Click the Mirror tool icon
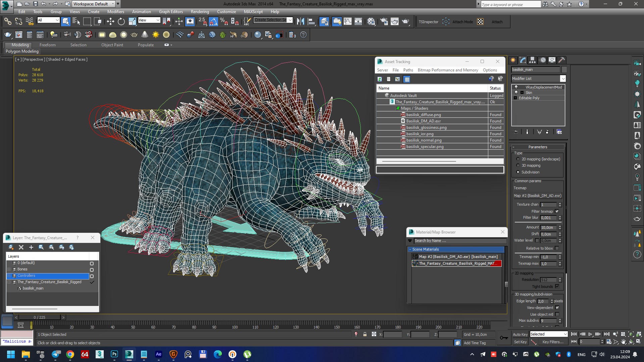Viewport: 644px width, 362px height. point(300,21)
